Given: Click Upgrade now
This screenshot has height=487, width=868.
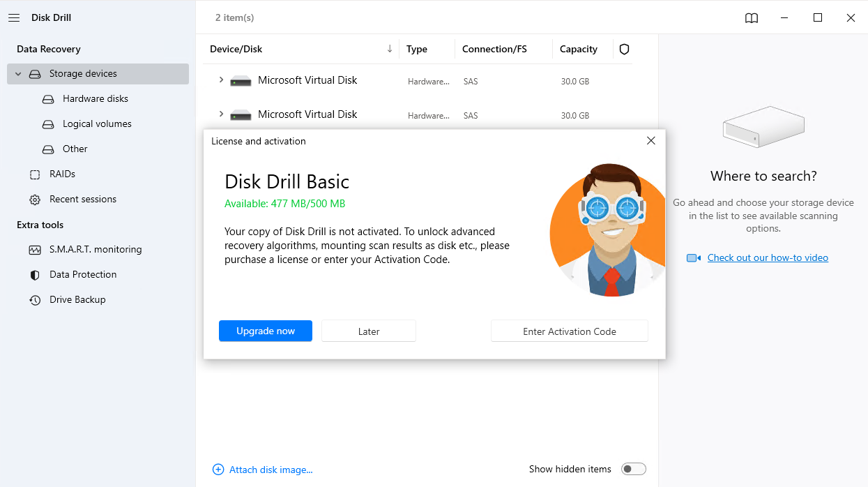Looking at the screenshot, I should tap(265, 331).
